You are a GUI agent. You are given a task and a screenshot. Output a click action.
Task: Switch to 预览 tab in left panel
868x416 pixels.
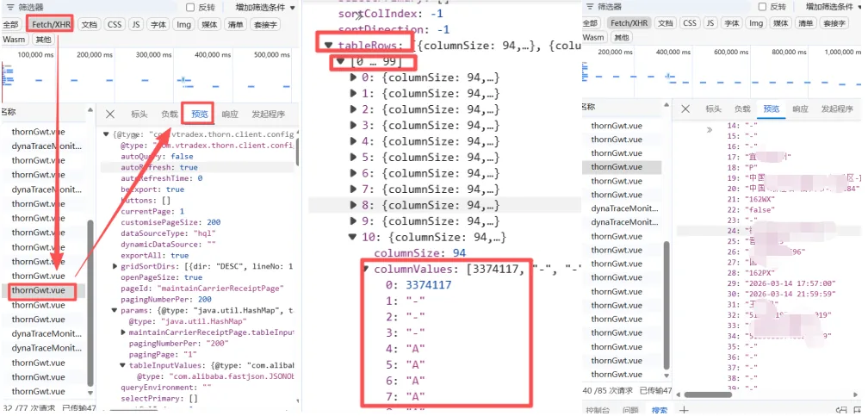pyautogui.click(x=199, y=114)
